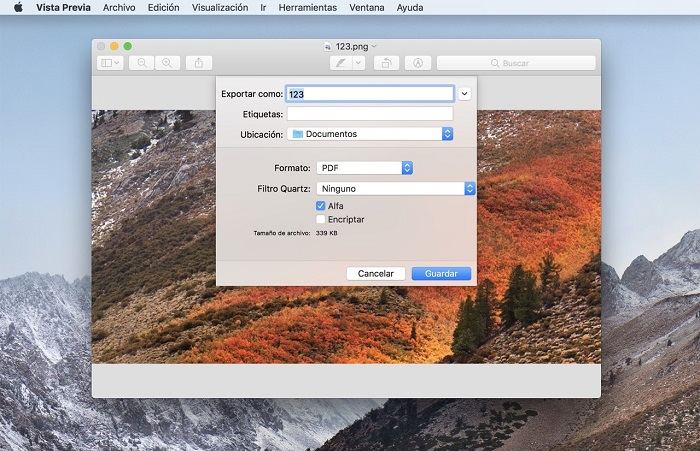Screen dimensions: 700x451
Task: Enable the Encriptar checkbox
Action: coord(321,219)
